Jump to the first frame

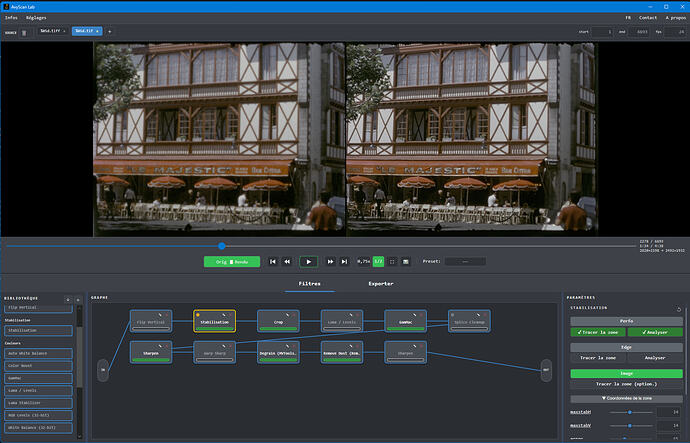[273, 262]
